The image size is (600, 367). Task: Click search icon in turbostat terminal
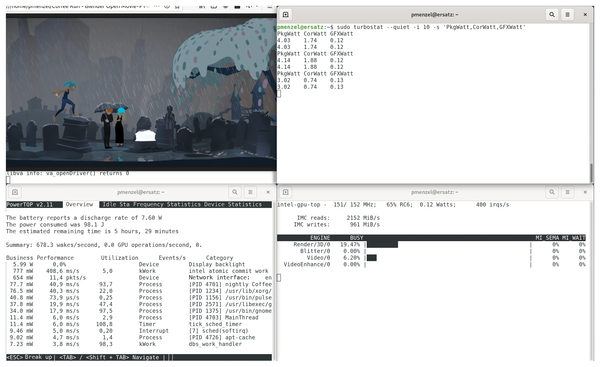click(x=552, y=15)
